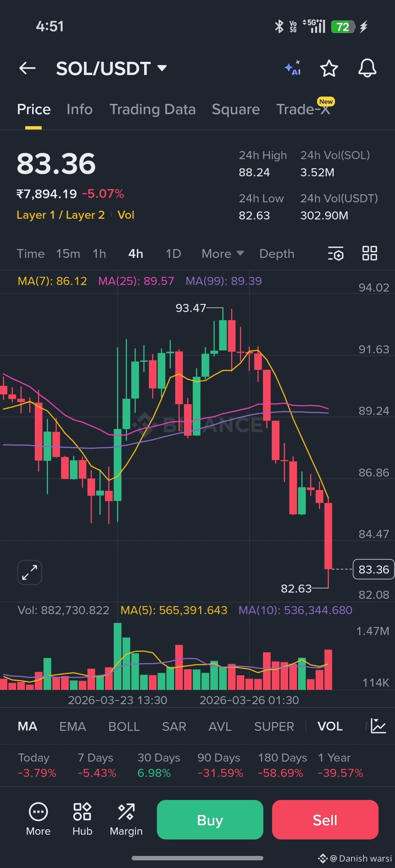Open the AI assistant sparkle icon
Screen dimensions: 395x868
click(x=293, y=68)
